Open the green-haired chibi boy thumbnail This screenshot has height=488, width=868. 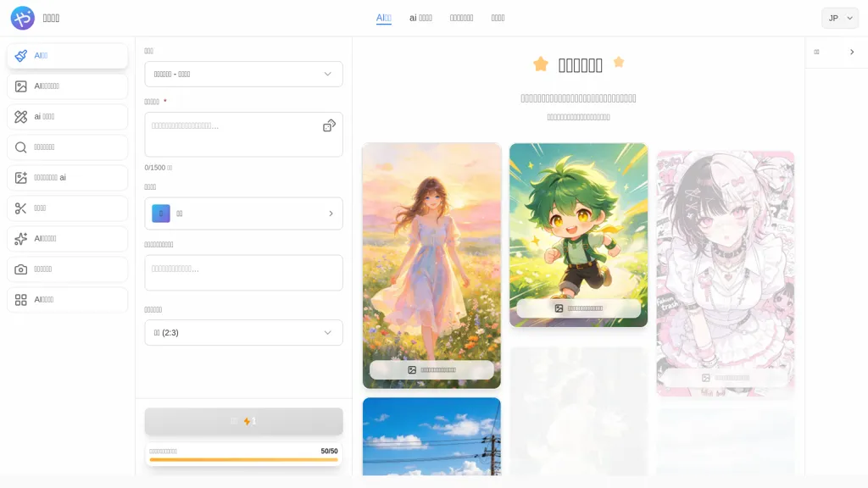pos(578,236)
